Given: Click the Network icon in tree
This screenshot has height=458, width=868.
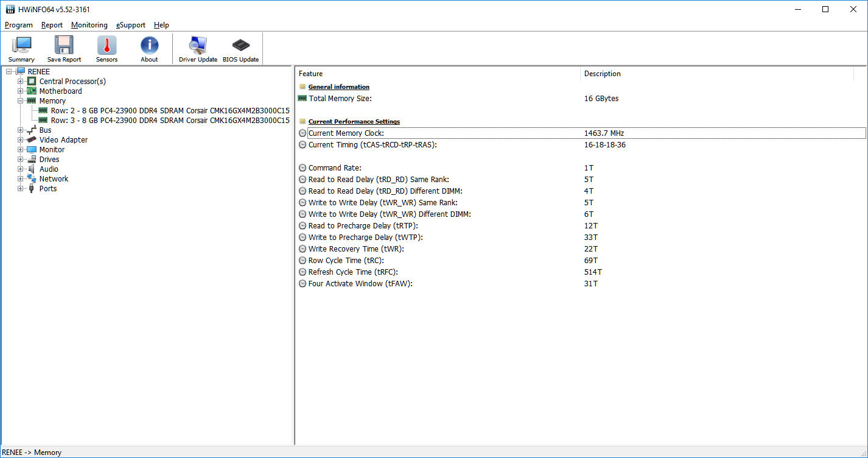Looking at the screenshot, I should pyautogui.click(x=32, y=178).
